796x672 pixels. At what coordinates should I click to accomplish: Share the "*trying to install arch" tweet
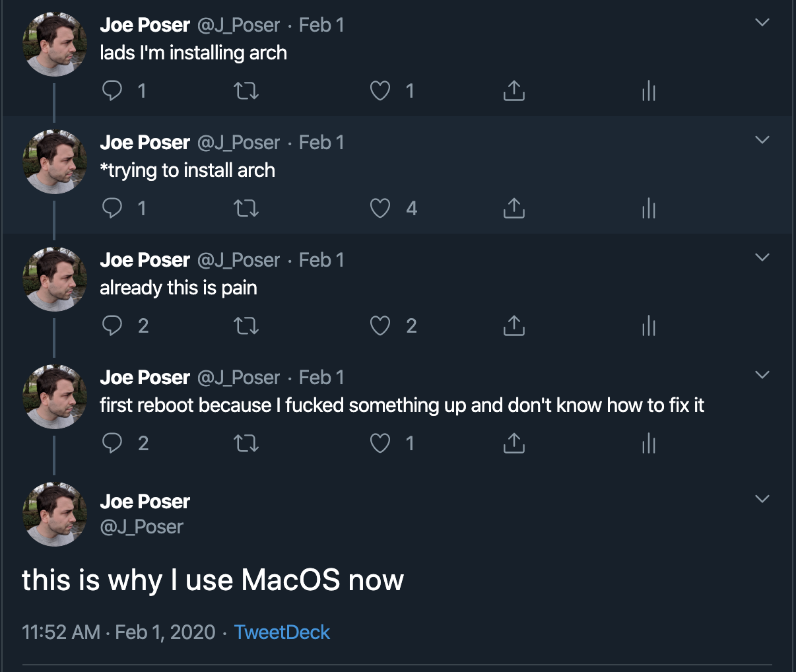point(514,209)
